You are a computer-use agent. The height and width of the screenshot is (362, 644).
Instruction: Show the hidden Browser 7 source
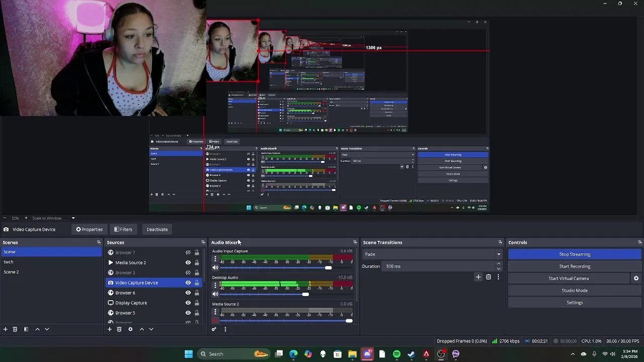coord(188,252)
